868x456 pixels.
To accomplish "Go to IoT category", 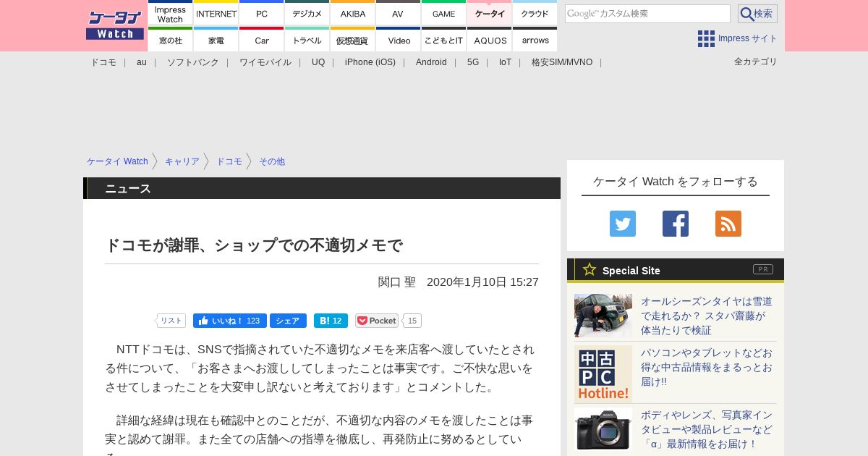I will [x=505, y=62].
